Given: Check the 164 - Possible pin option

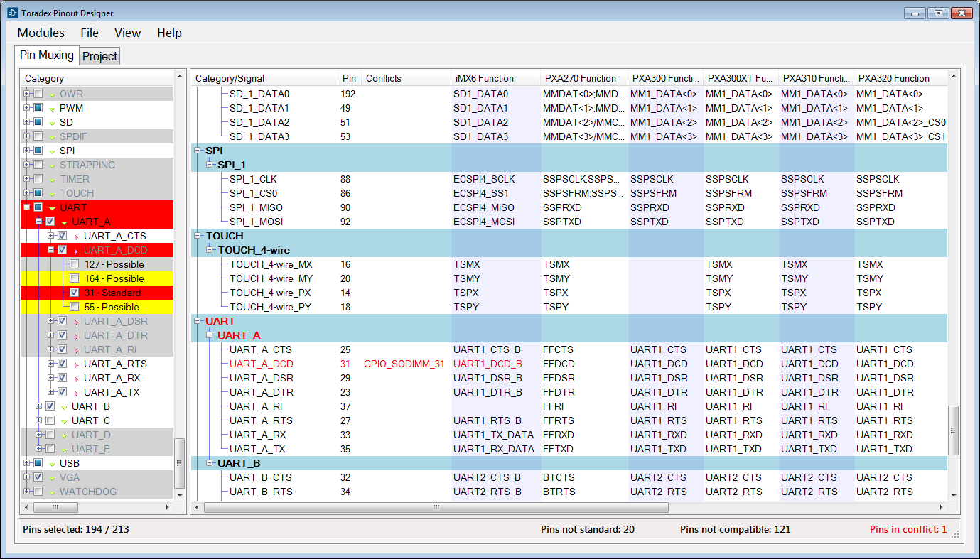Looking at the screenshot, I should point(75,278).
